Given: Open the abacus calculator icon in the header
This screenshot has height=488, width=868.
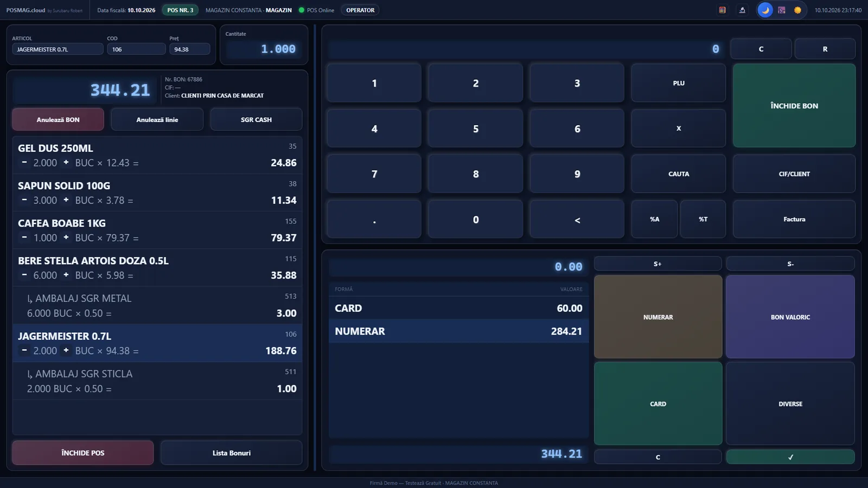Looking at the screenshot, I should 722,10.
